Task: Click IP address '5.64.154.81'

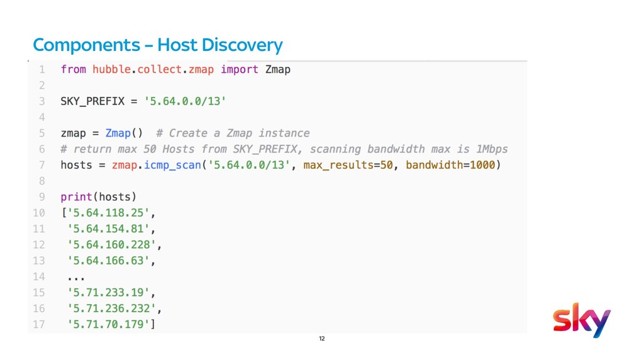Action: tap(108, 229)
